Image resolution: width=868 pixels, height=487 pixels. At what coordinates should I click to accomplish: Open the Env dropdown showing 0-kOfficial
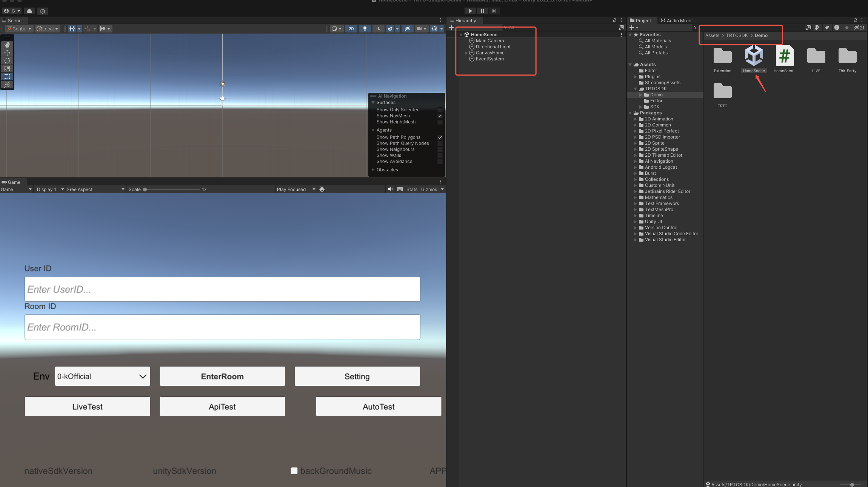coord(102,376)
